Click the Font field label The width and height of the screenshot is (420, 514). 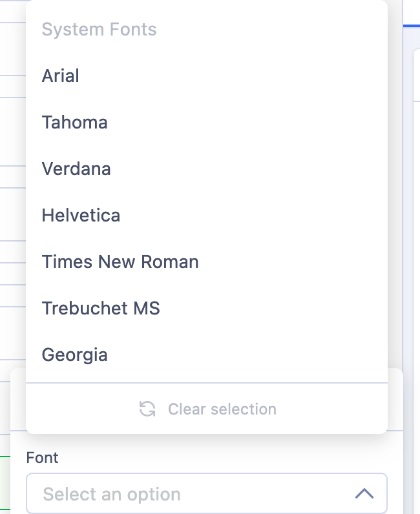point(42,458)
